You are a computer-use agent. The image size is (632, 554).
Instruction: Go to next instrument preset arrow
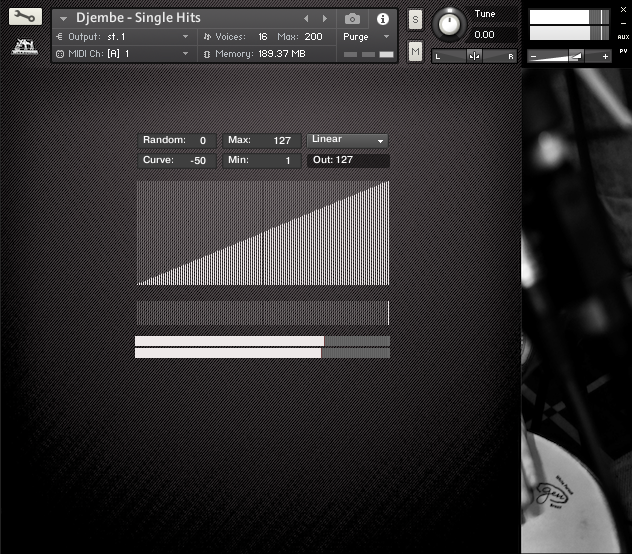click(x=325, y=19)
